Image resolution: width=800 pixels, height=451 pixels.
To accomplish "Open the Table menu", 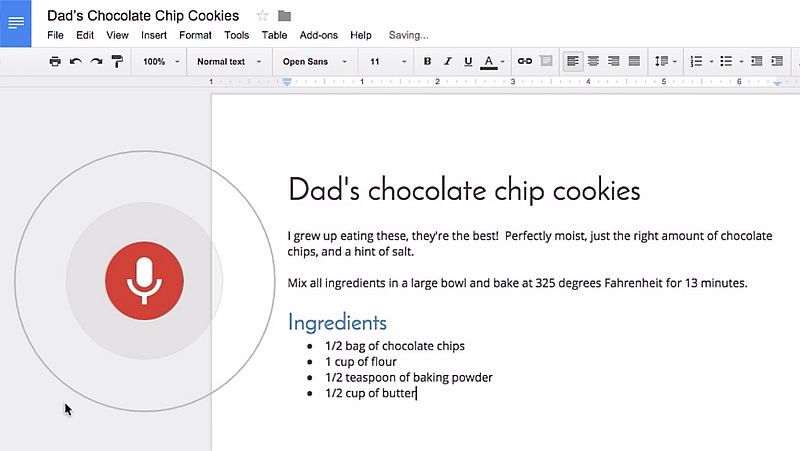I will click(274, 35).
